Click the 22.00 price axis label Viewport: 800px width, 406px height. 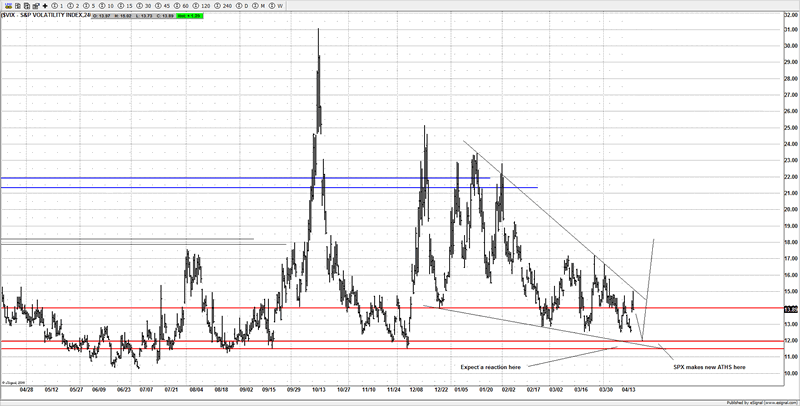pos(791,176)
